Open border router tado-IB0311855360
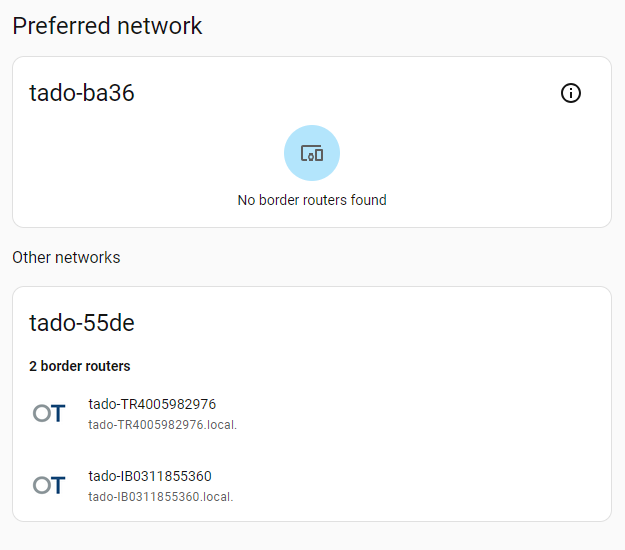The image size is (625, 550). click(150, 476)
